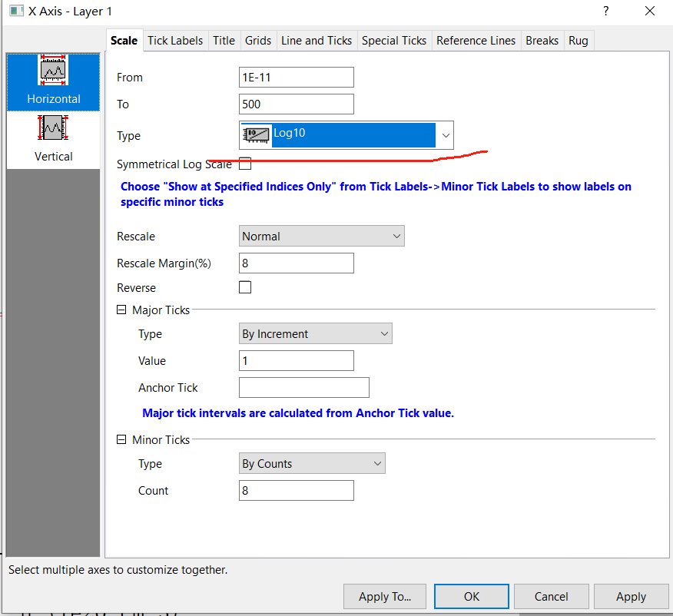
Task: Click the From value field
Action: point(296,78)
